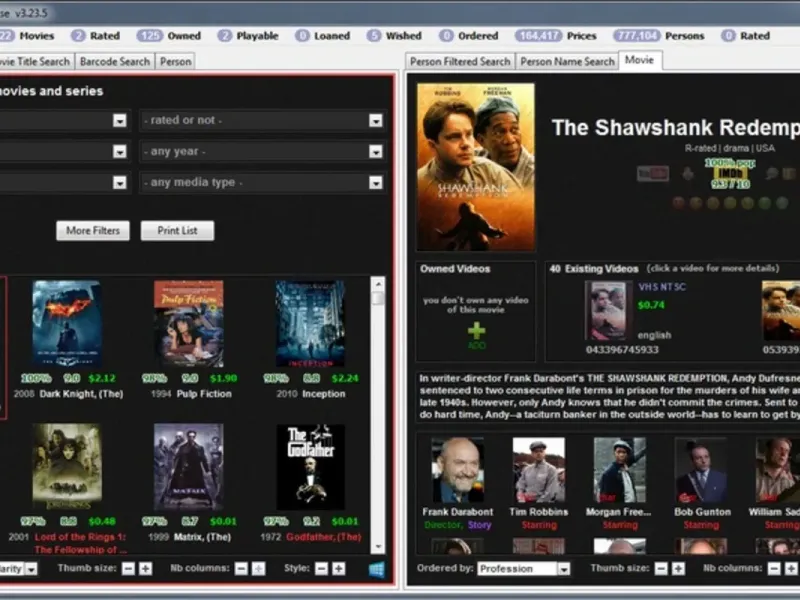Open Person Filtered Search tab

click(460, 62)
